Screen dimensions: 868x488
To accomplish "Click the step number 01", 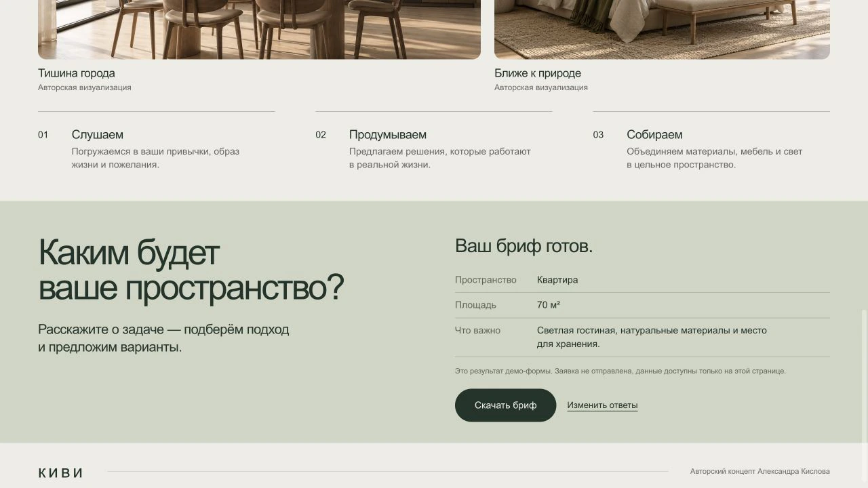I will 43,135.
